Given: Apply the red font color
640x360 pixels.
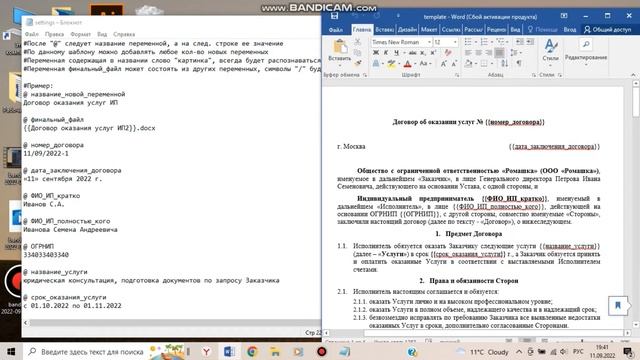Looking at the screenshot, I should (x=407, y=64).
